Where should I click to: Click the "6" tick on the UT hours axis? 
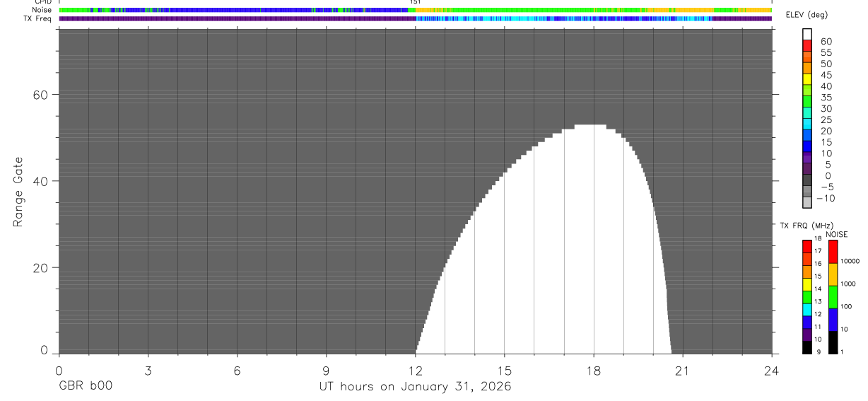237,370
